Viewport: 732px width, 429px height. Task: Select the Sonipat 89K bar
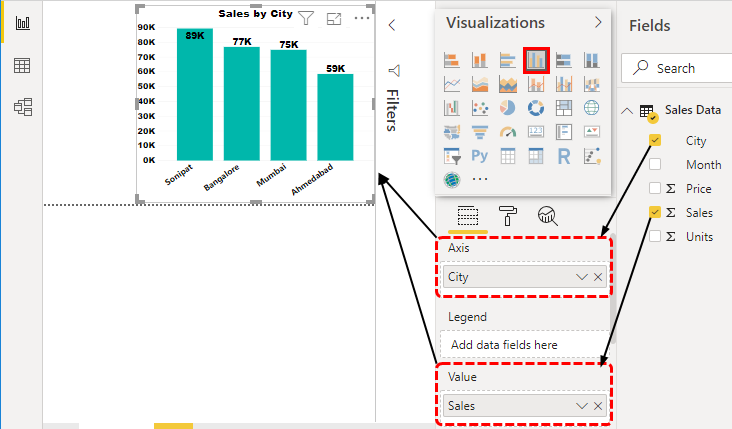click(x=195, y=94)
